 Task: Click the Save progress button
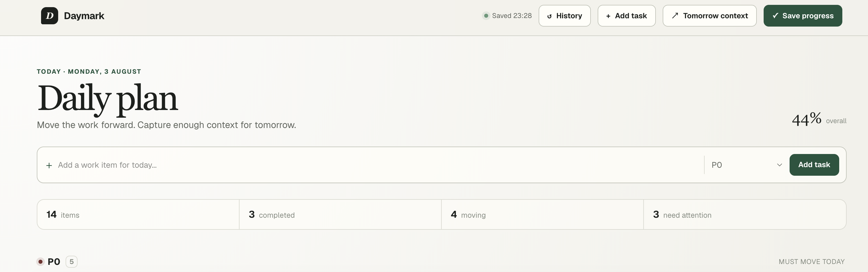click(803, 16)
